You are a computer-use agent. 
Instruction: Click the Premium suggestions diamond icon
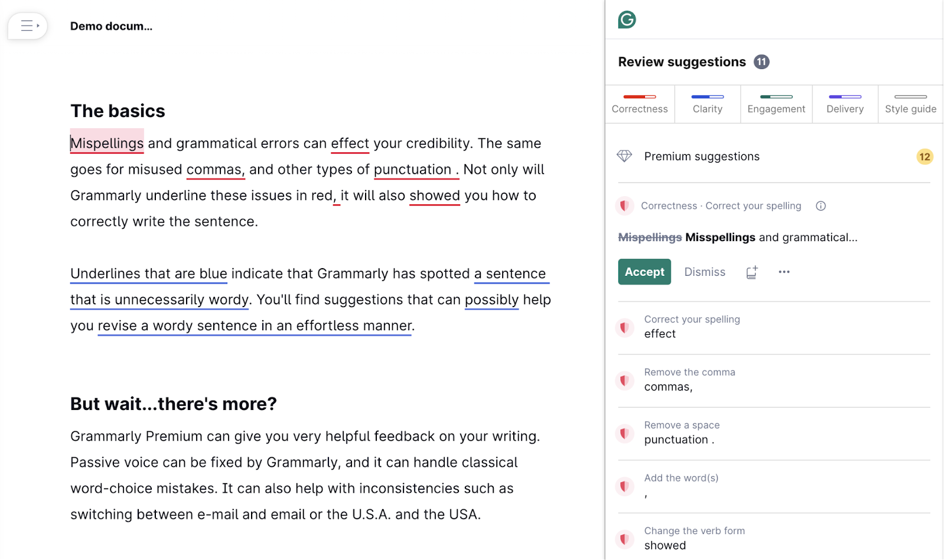coord(624,156)
